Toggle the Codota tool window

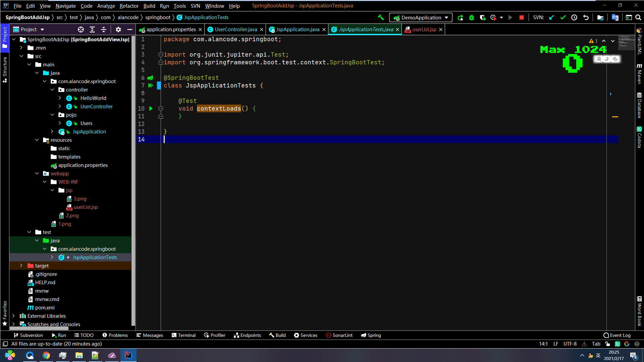point(639,137)
